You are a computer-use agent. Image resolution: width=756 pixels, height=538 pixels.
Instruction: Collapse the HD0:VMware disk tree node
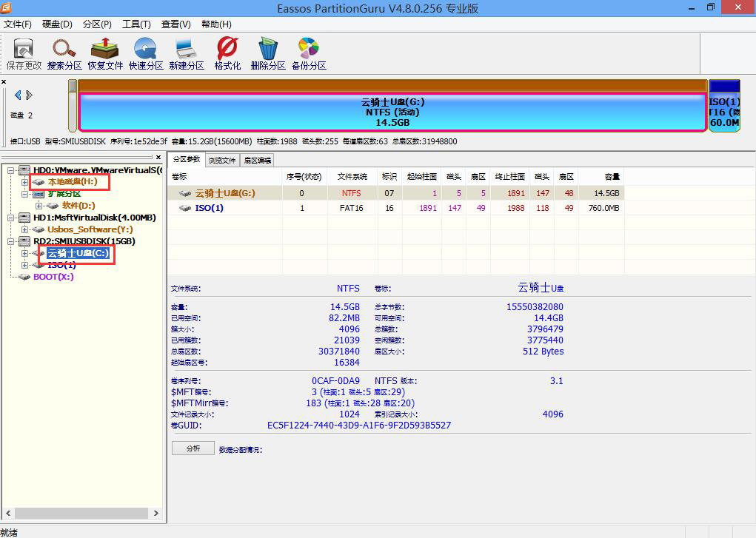13,170
